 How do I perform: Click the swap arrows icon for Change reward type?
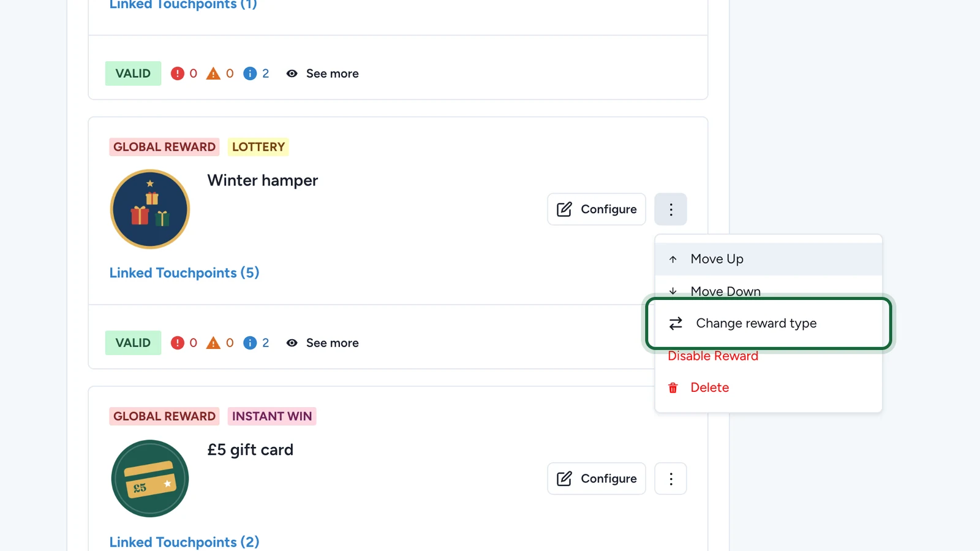tap(676, 323)
